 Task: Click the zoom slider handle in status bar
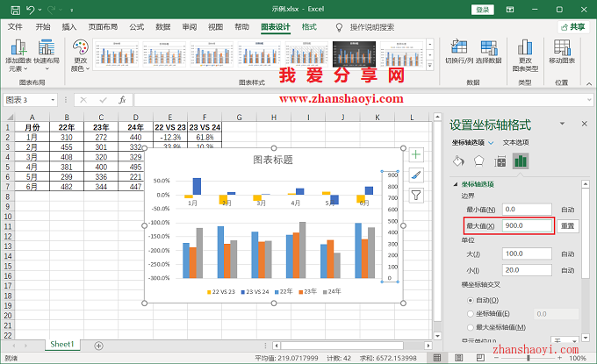click(529, 358)
